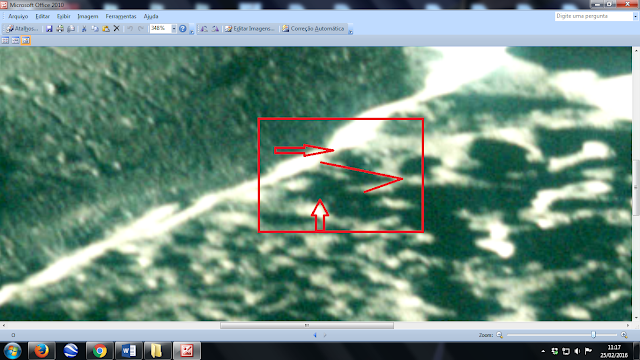Click the taskbar clock and date
Screen dimensions: 640x360
click(x=613, y=351)
